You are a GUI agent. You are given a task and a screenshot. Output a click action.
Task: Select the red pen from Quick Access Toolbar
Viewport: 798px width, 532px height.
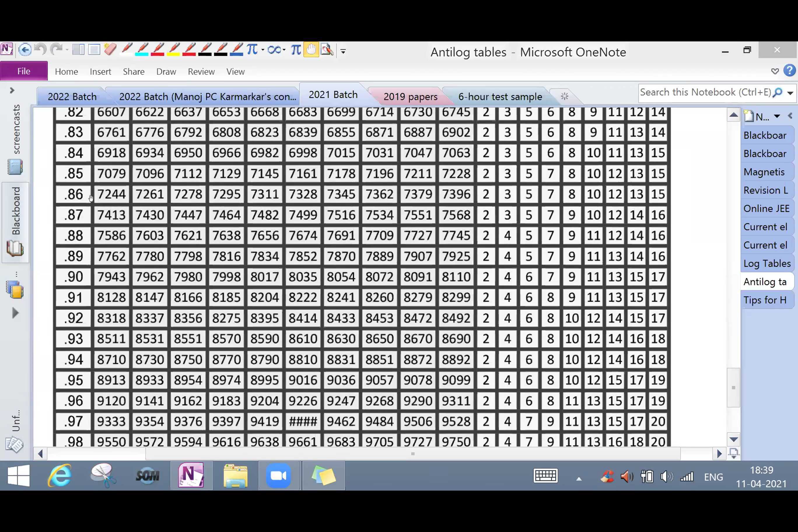(157, 50)
